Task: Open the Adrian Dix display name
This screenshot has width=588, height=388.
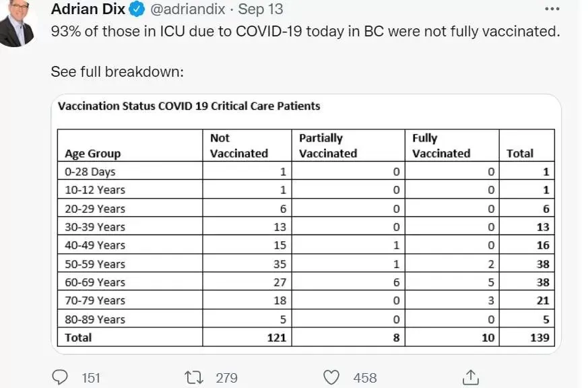Action: [88, 9]
